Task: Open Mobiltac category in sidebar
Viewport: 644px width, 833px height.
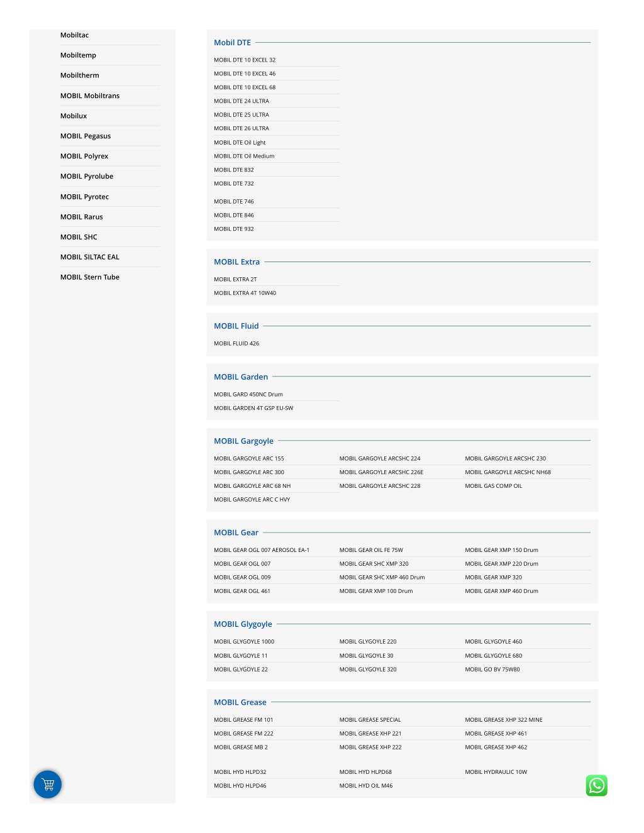Action: pos(74,35)
